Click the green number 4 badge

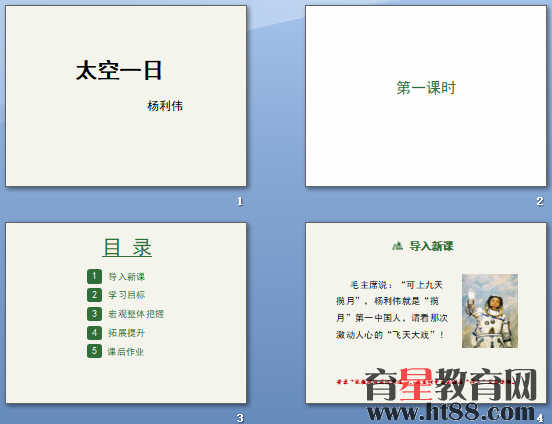[94, 332]
